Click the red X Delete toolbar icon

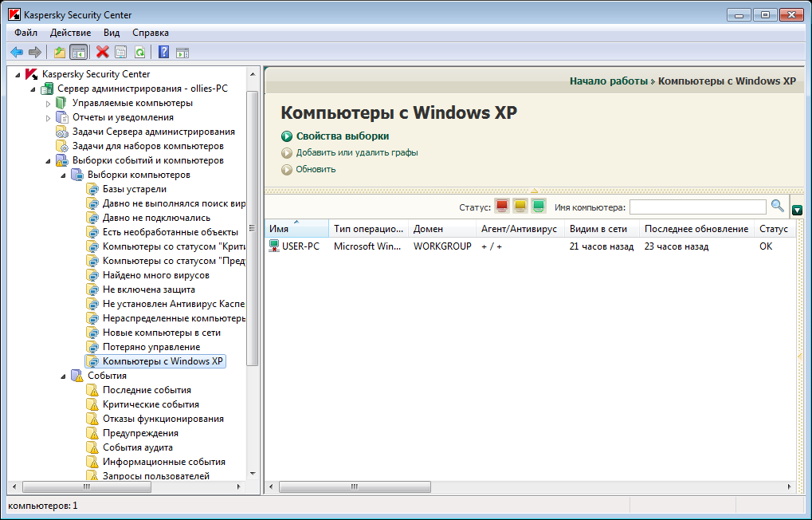point(103,52)
